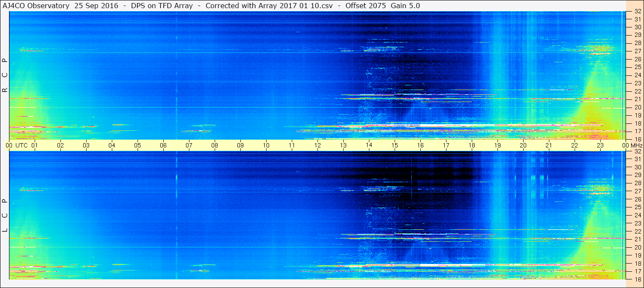
Task: Click the 'Gain 5.0' text in the title
Action: point(405,6)
